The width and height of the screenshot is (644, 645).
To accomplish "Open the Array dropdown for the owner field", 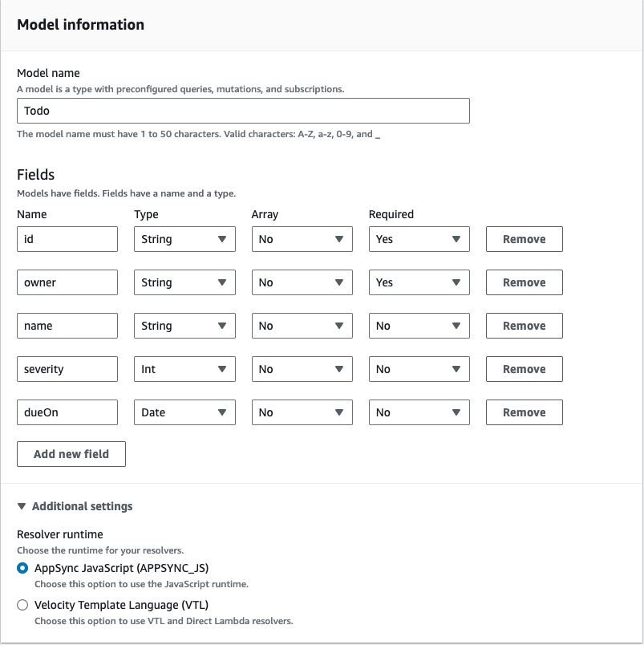I will click(x=302, y=282).
